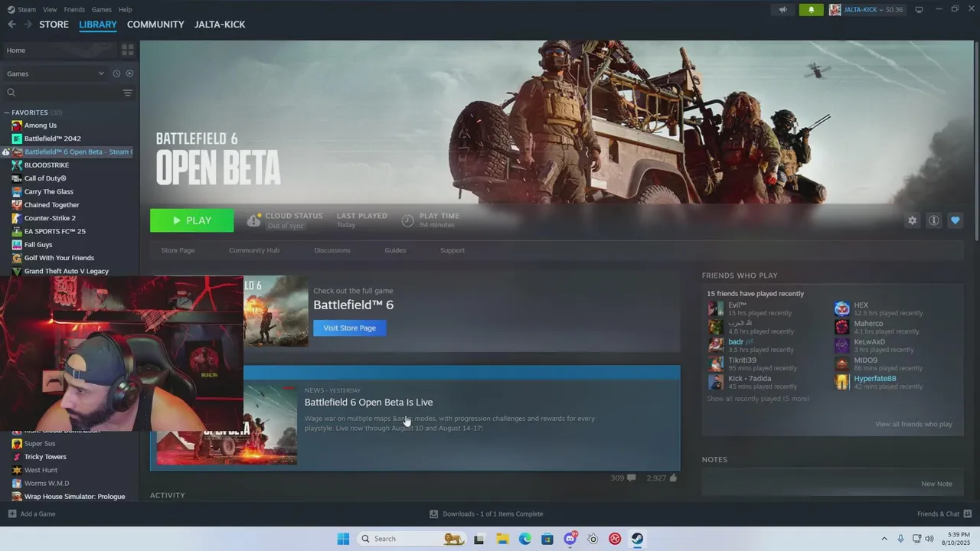Select Tricky Towers in game list
This screenshot has height=551, width=980.
[x=45, y=457]
